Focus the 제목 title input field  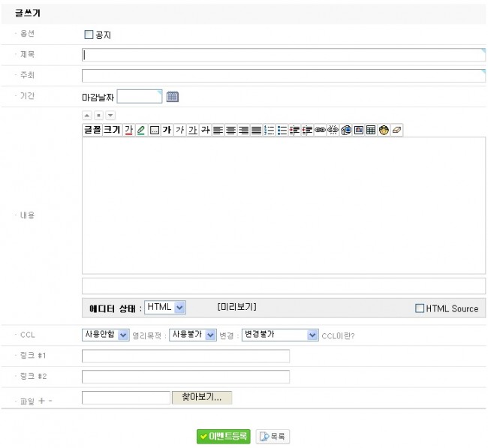284,55
